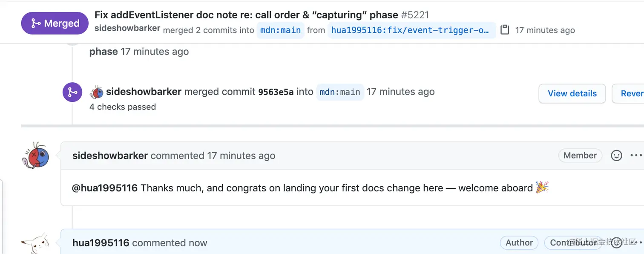The image size is (644, 254).
Task: Open the sideshowbarker comment author link
Action: tap(110, 156)
